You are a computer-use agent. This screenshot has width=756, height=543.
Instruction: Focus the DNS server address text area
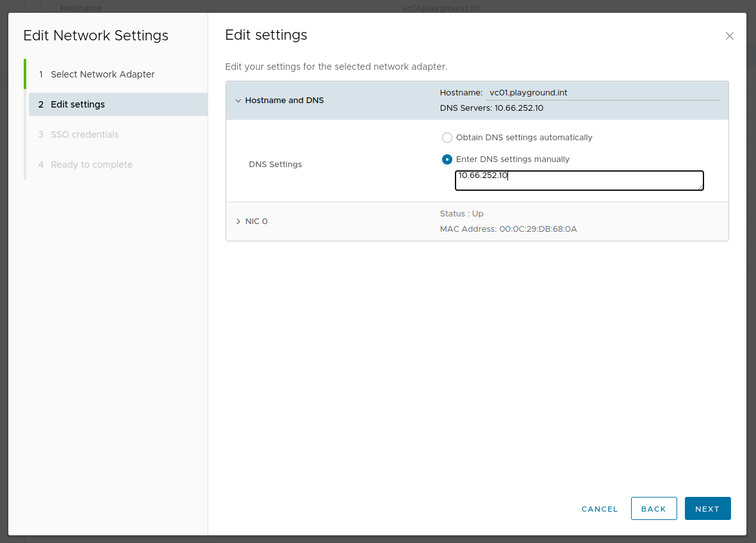point(579,181)
